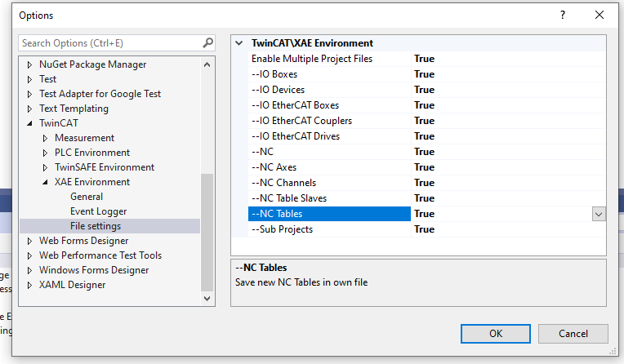The image size is (624, 364).
Task: Select the --IO EtherCAT Couplers property
Action: pos(329,121)
